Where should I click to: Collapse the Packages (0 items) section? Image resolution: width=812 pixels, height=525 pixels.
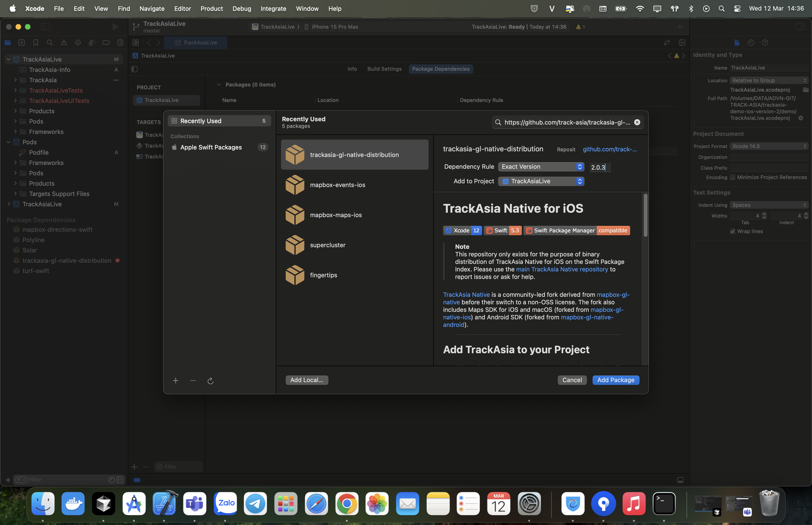point(219,85)
